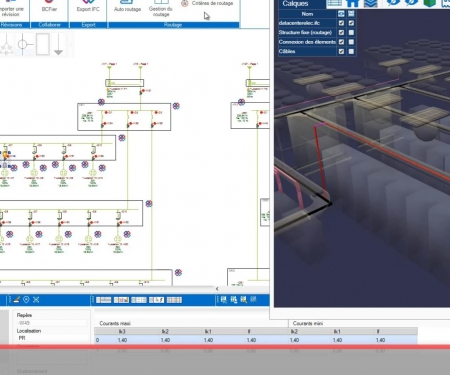The image size is (450, 375).
Task: Click the stacked layers icon in the 3D toolbar
Action: [x=370, y=3]
